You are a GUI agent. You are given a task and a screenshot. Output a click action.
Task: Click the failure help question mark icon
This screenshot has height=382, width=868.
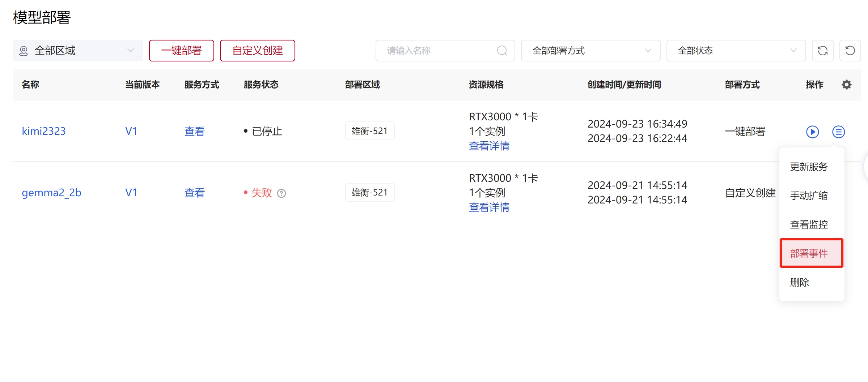pyautogui.click(x=281, y=193)
